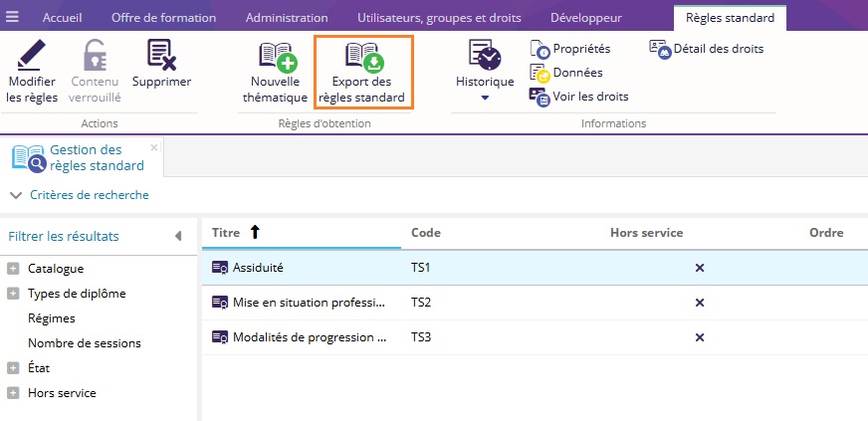This screenshot has height=421, width=868.
Task: Expand the Types de diplôme filter
Action: (x=13, y=294)
